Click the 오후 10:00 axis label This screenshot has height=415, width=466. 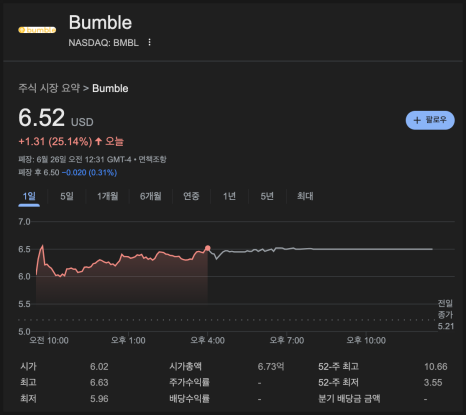[366, 340]
